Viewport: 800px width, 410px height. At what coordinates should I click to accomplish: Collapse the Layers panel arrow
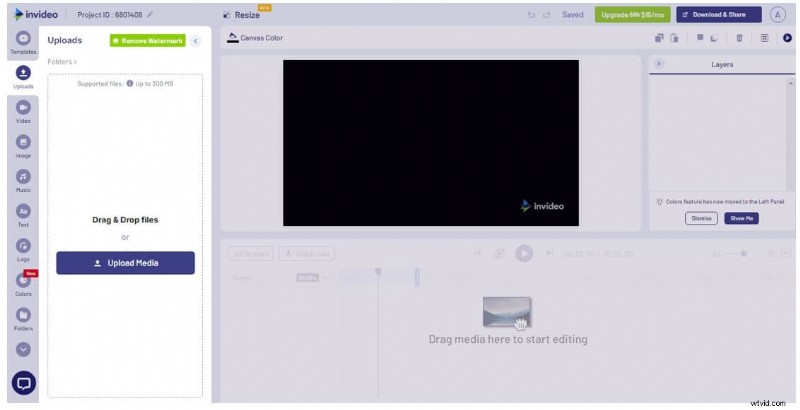659,64
